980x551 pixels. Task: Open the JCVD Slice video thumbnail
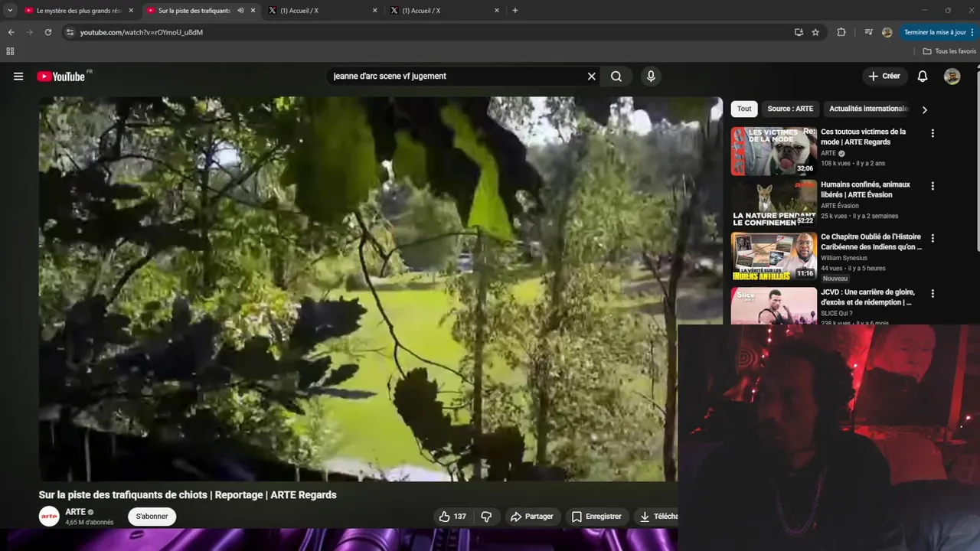774,306
